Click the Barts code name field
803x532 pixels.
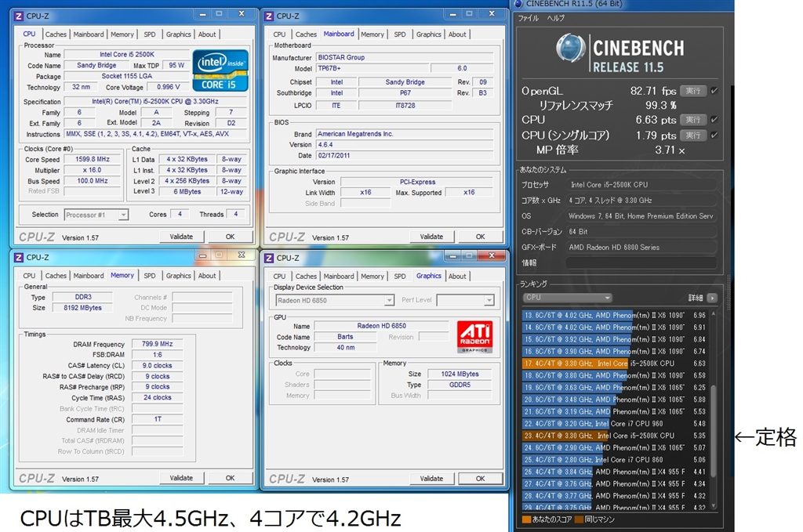(x=345, y=337)
